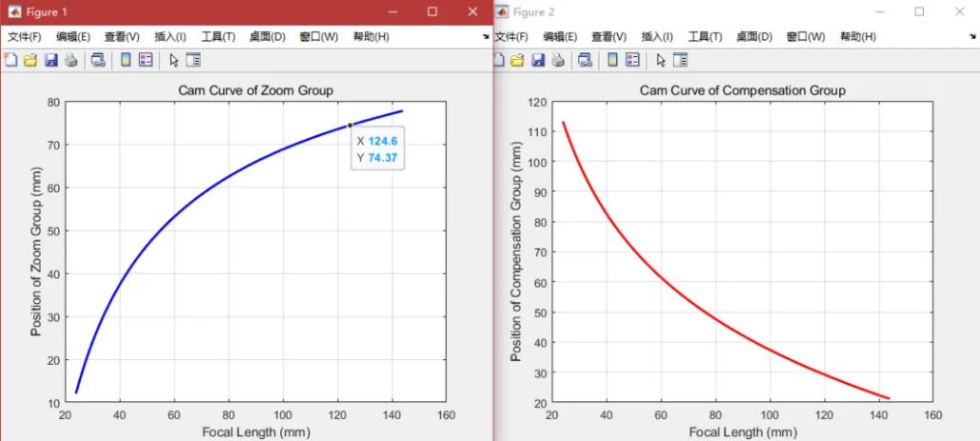Save Figure 1 using the floppy disk icon
Image resolution: width=980 pixels, height=441 pixels.
[50, 60]
